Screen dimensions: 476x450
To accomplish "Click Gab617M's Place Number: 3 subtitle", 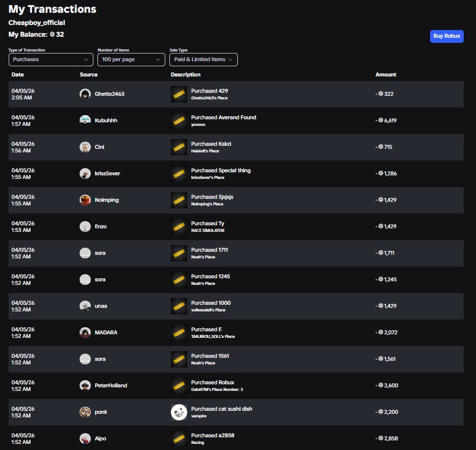I will (x=217, y=390).
